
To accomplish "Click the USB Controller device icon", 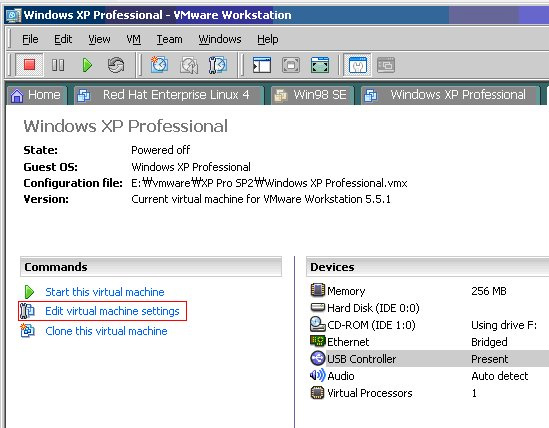I will tap(318, 358).
